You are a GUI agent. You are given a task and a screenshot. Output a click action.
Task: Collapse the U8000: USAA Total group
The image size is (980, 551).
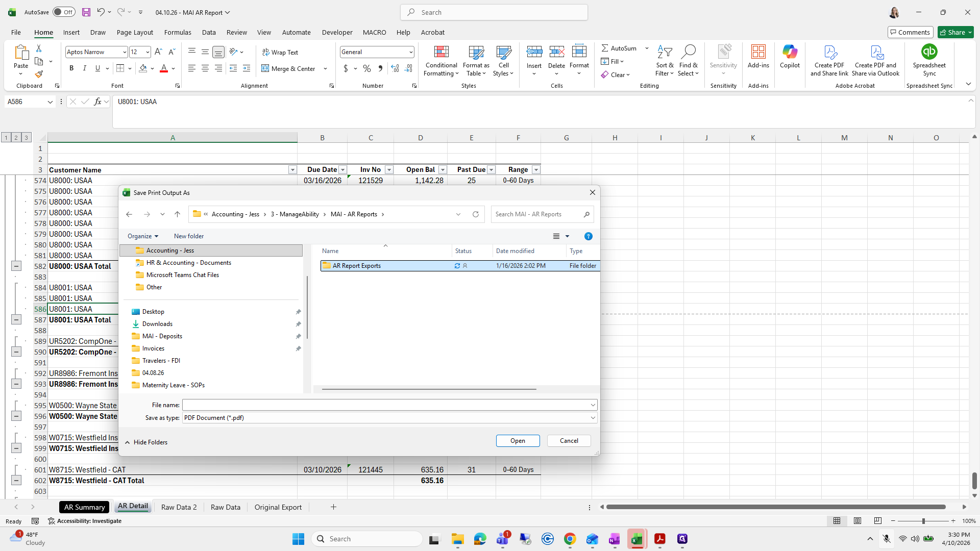point(16,266)
